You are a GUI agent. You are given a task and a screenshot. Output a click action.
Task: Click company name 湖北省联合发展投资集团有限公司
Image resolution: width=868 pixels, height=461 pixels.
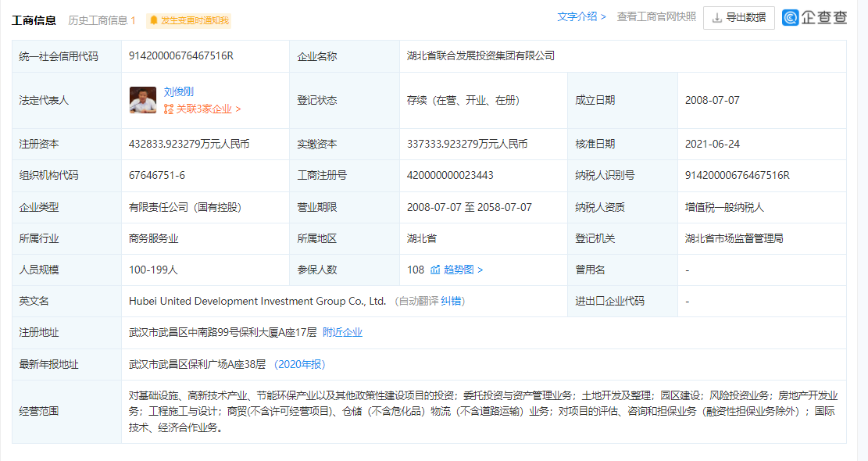point(480,55)
